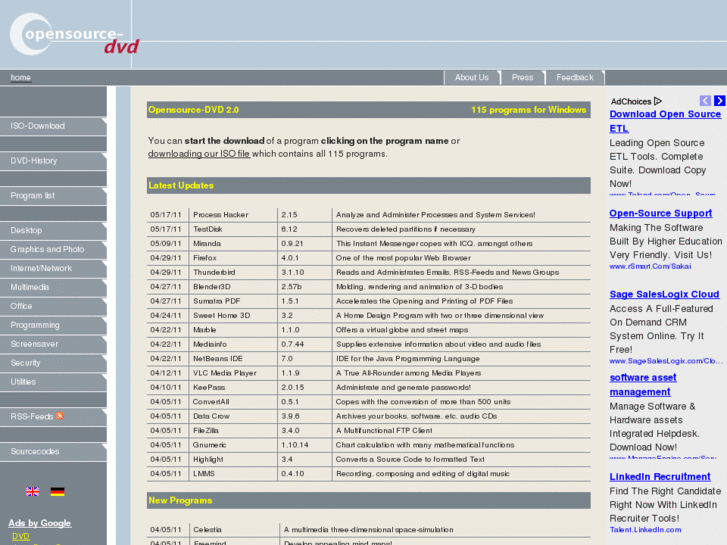Viewport: 727px width, 545px height.
Task: Click the downloading our ISO file link
Action: click(x=199, y=154)
